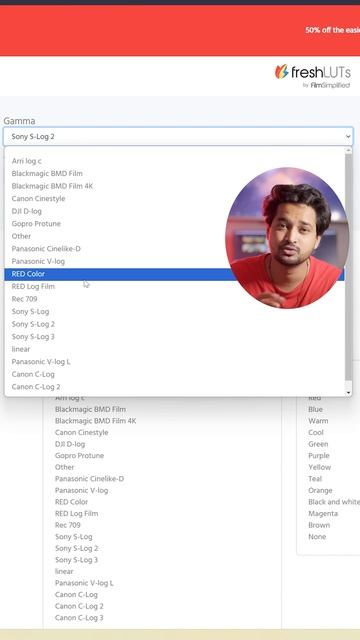This screenshot has height=640, width=360.
Task: Click the presenter's circular video thumbnail
Action: point(287,238)
